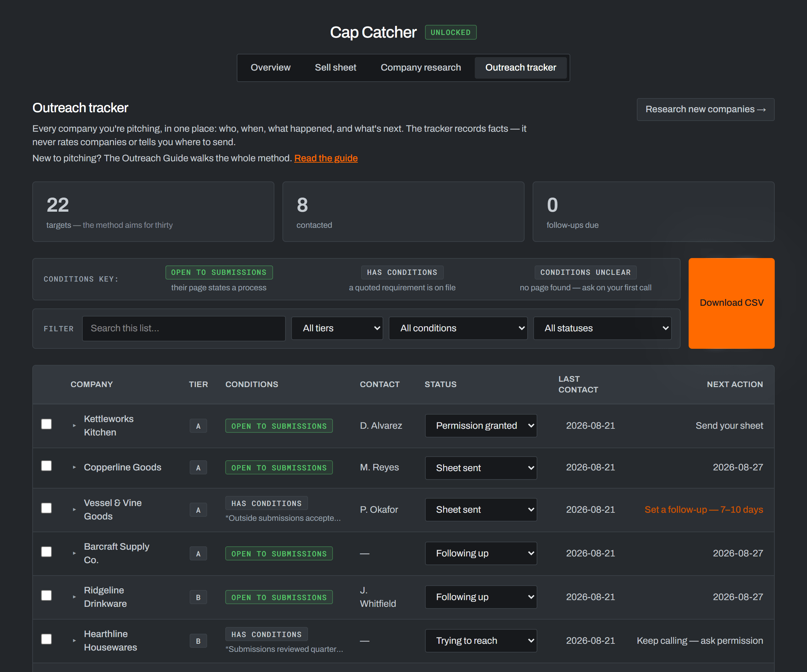Viewport: 807px width, 672px height.
Task: Click contact name P. Okafor
Action: (379, 510)
